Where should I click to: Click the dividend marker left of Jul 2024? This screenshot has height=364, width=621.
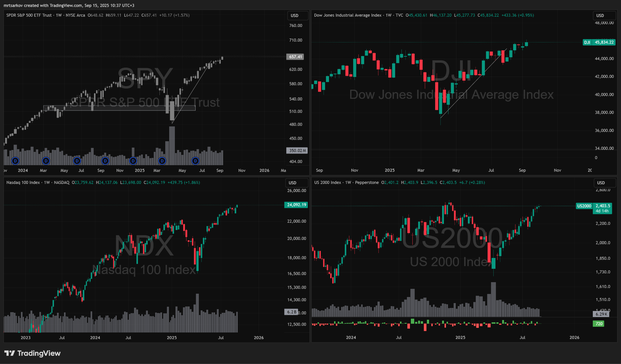tap(77, 161)
